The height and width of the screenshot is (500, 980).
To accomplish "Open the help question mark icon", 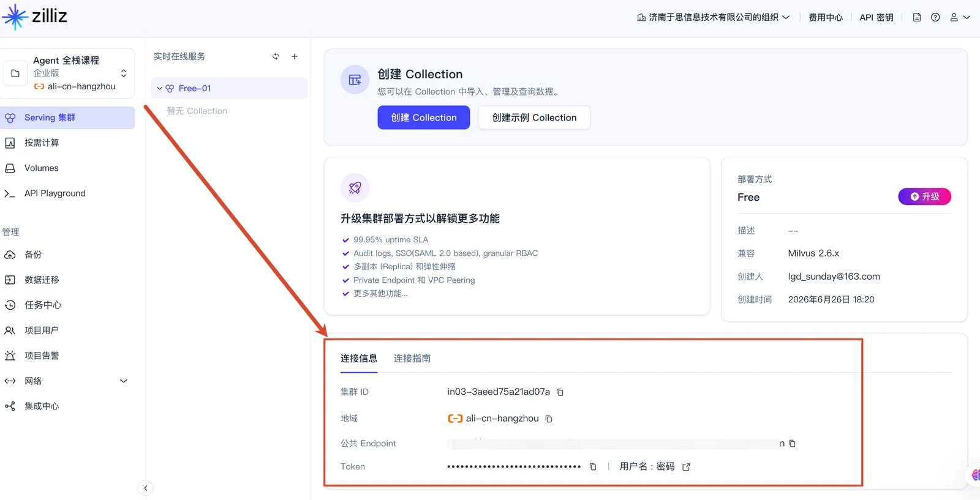I will 935,17.
